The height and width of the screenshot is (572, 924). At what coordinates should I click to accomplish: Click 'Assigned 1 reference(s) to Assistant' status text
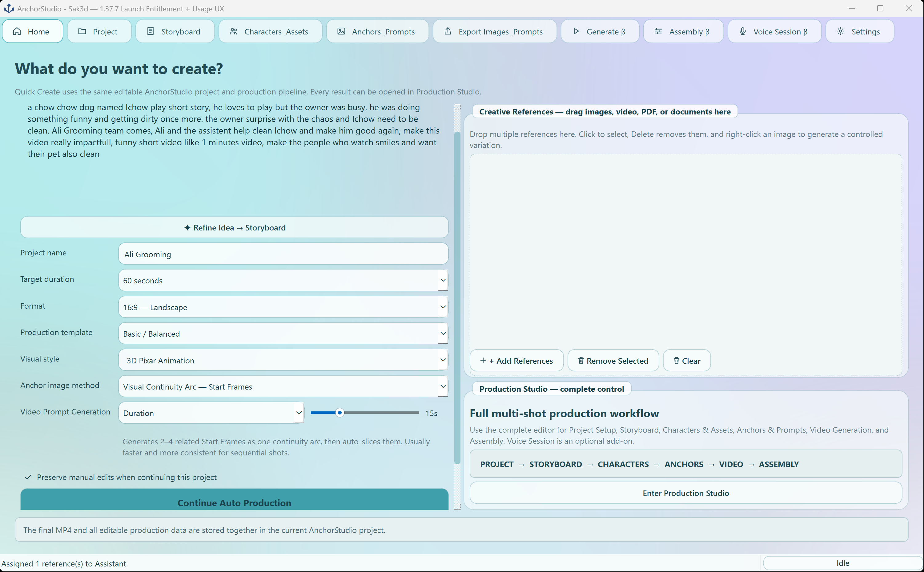[x=64, y=563]
